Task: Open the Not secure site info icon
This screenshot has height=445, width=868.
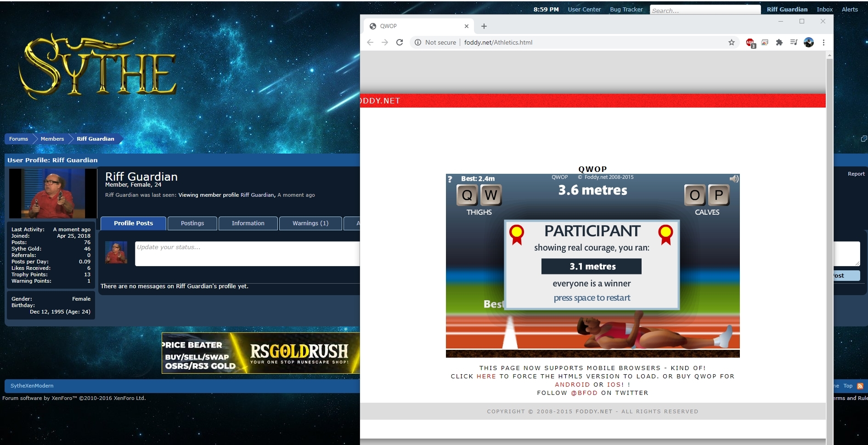Action: 418,42
